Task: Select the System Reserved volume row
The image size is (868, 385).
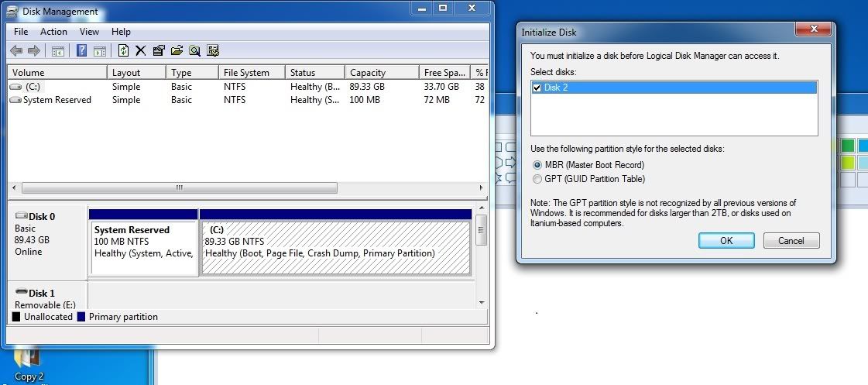Action: (248, 100)
